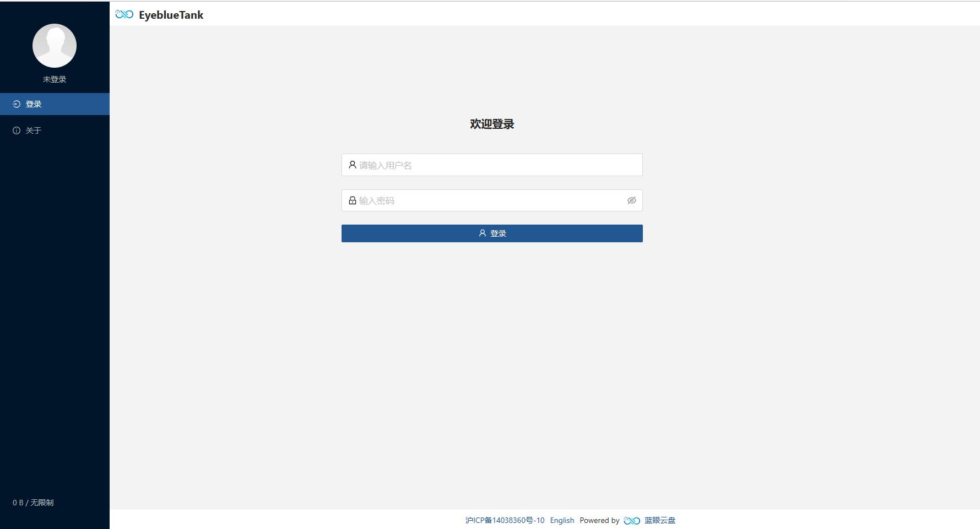Viewport: 980px width, 529px height.
Task: Click the person icon on the 登录 button
Action: point(481,233)
